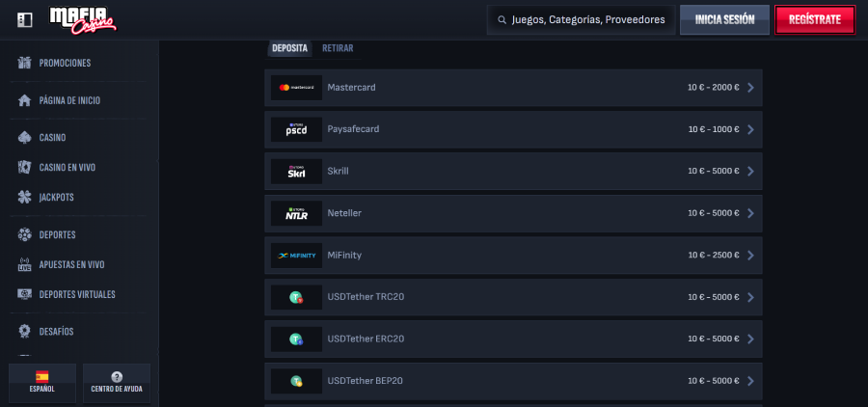This screenshot has height=407, width=868.
Task: Click the Spanish flag icon
Action: pos(42,376)
